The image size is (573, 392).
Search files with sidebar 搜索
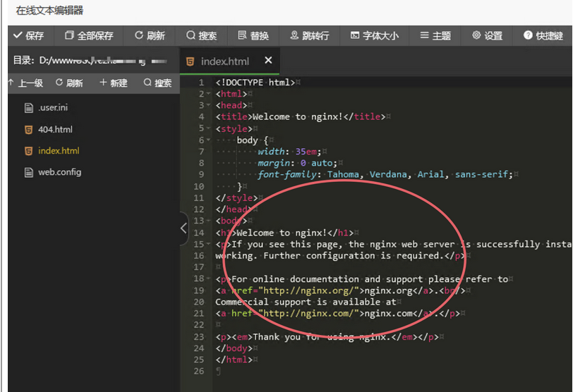coord(157,83)
